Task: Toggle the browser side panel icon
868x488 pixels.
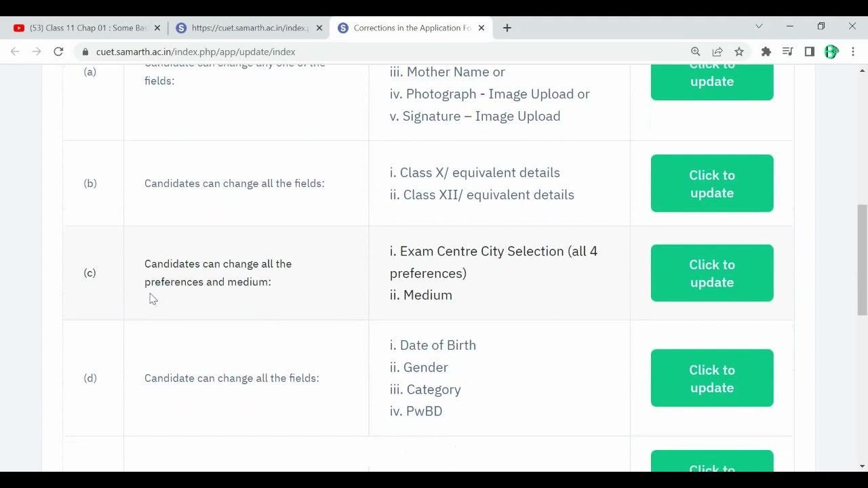Action: pyautogui.click(x=810, y=52)
